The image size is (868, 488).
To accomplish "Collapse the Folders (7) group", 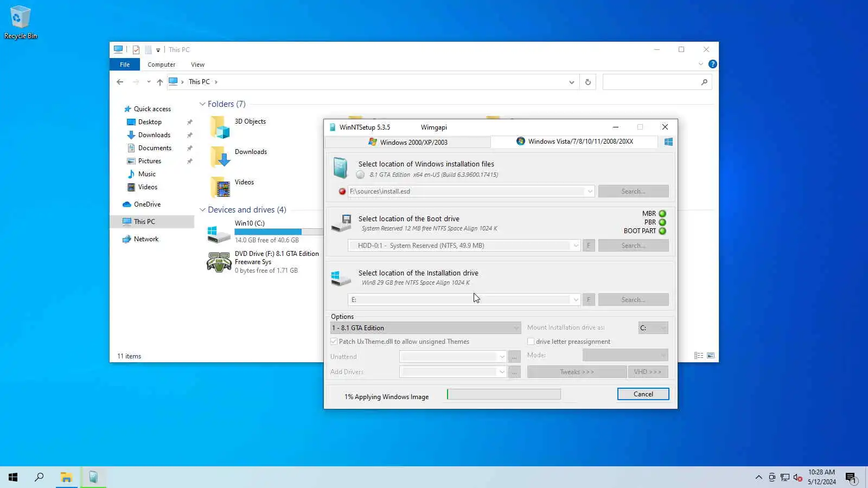I will [202, 104].
